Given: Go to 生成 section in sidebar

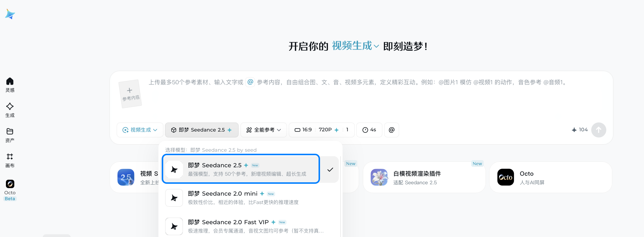Looking at the screenshot, I should (10, 110).
